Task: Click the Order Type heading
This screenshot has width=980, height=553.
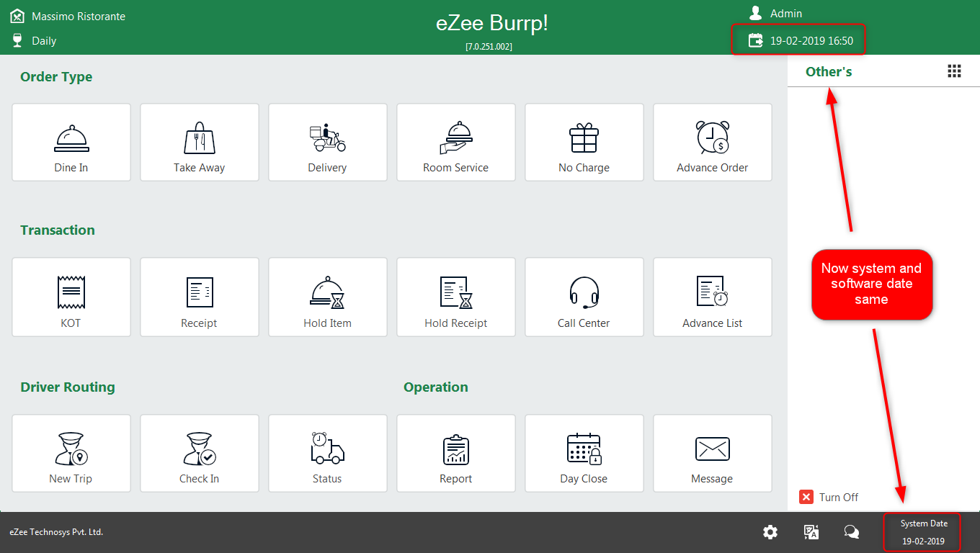Action: [56, 77]
